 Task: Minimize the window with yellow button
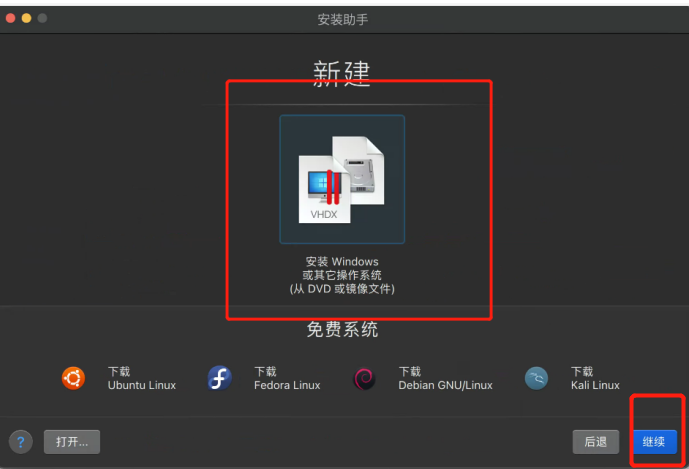pos(26,18)
